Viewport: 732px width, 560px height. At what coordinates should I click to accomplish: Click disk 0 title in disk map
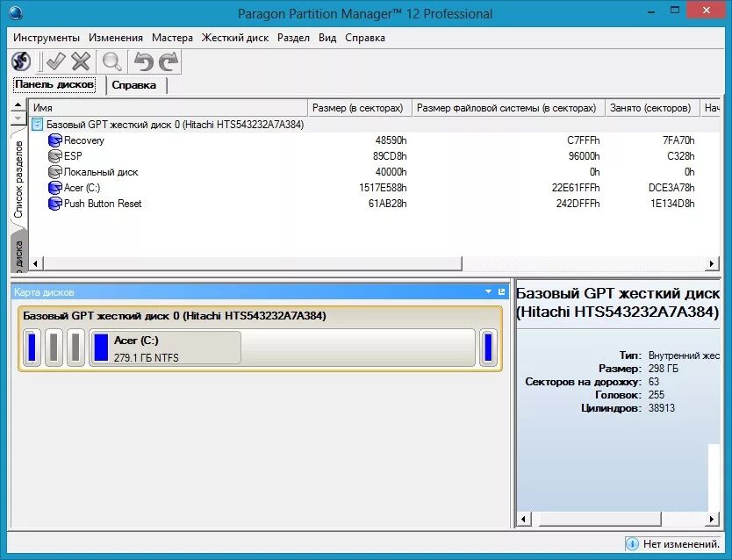[x=175, y=316]
